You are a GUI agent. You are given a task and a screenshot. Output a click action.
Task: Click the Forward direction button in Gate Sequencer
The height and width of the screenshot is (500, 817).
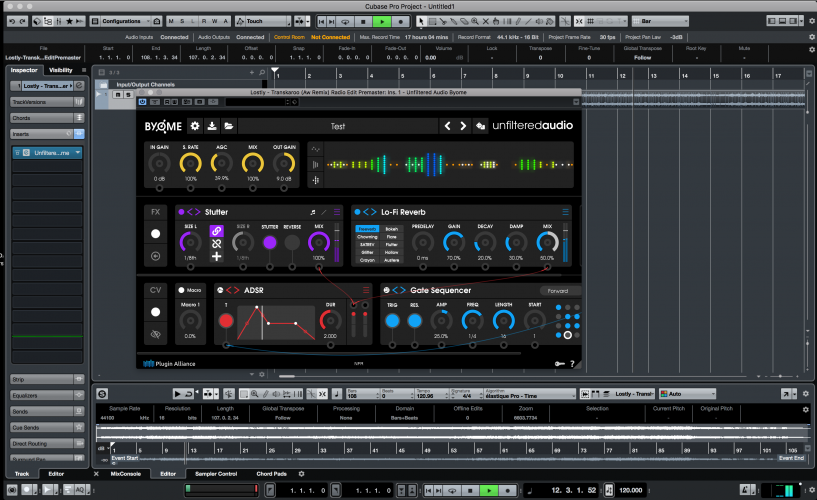pyautogui.click(x=557, y=291)
